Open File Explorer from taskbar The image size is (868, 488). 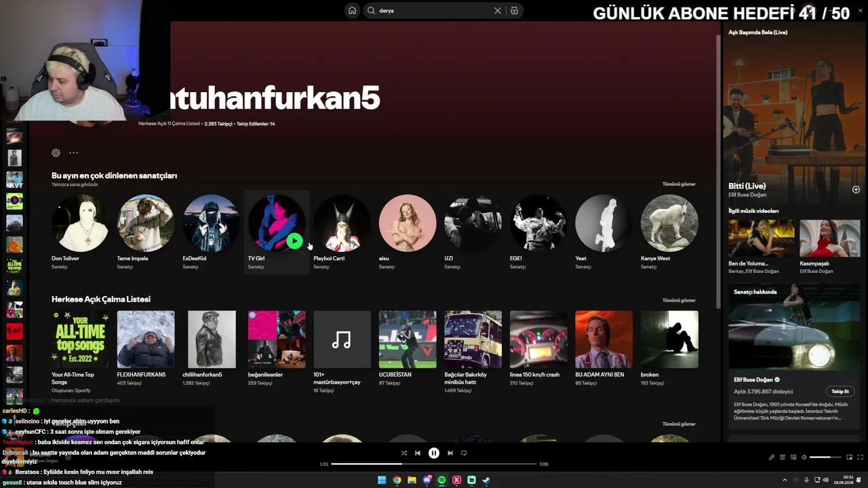click(412, 481)
